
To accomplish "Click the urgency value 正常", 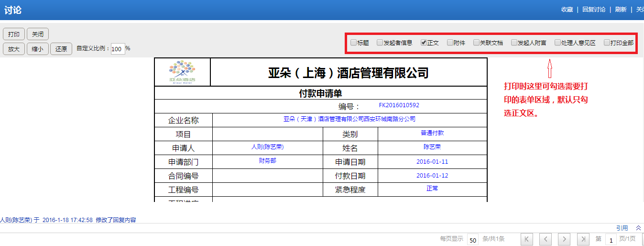I will click(x=432, y=188).
